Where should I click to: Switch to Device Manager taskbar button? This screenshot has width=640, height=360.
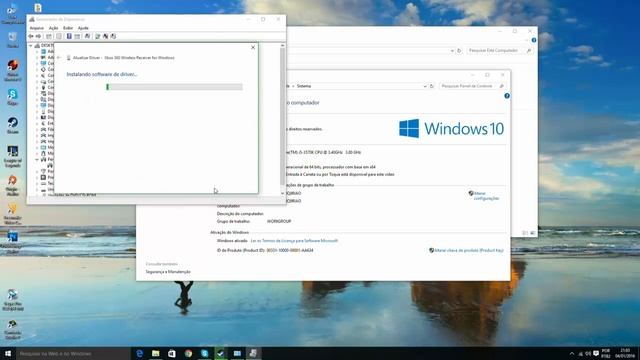(253, 353)
